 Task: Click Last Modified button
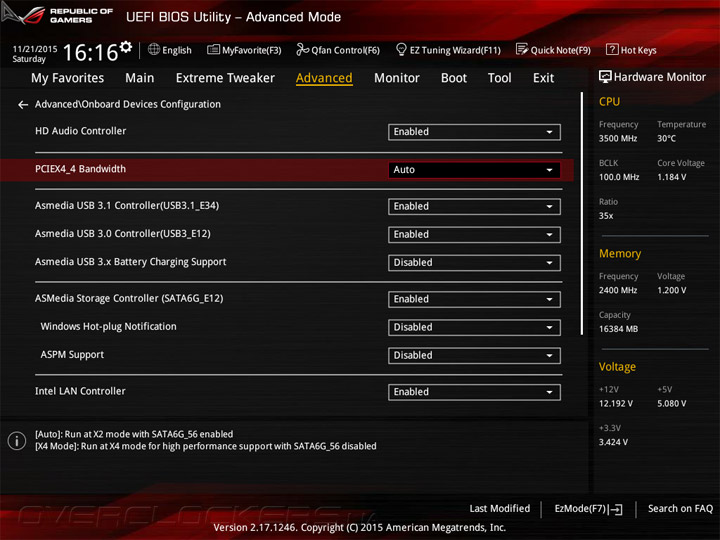pyautogui.click(x=500, y=509)
